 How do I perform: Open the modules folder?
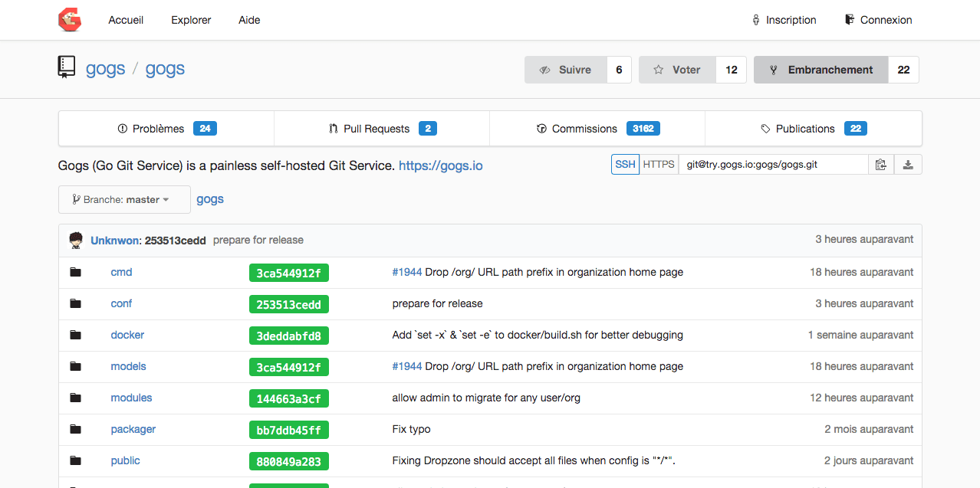[131, 398]
